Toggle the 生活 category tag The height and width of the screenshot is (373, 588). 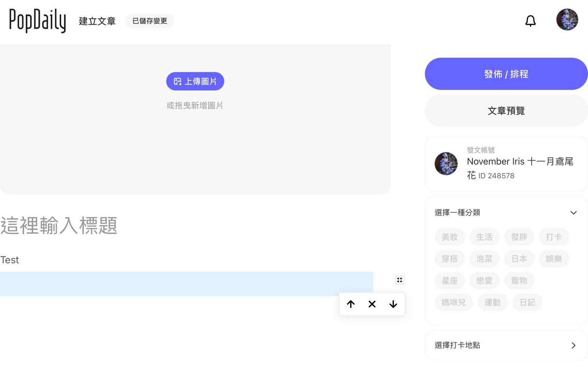pyautogui.click(x=484, y=237)
